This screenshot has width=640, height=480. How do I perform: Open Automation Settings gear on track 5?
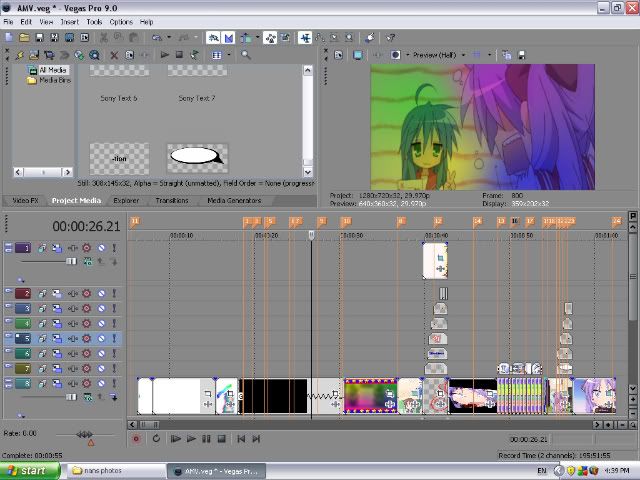click(87, 338)
